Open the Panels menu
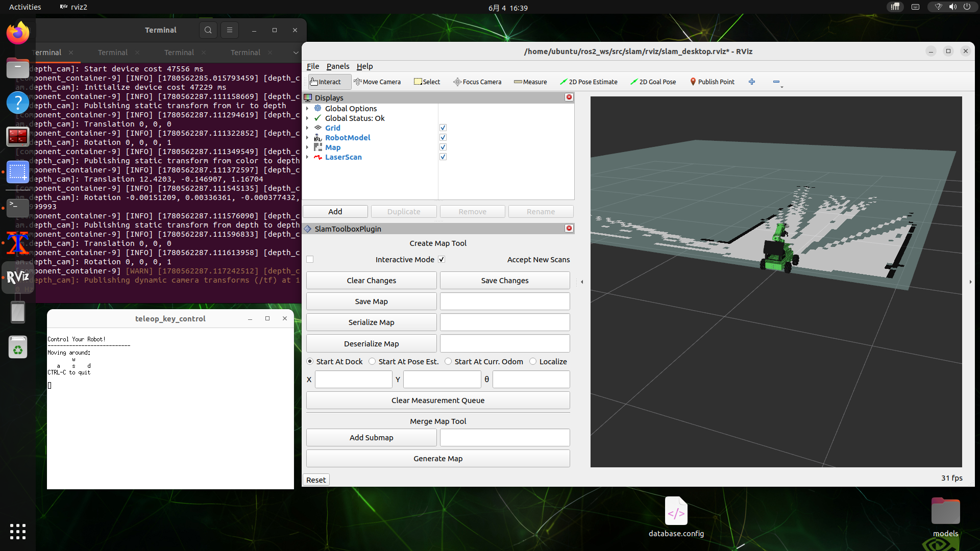 [338, 66]
